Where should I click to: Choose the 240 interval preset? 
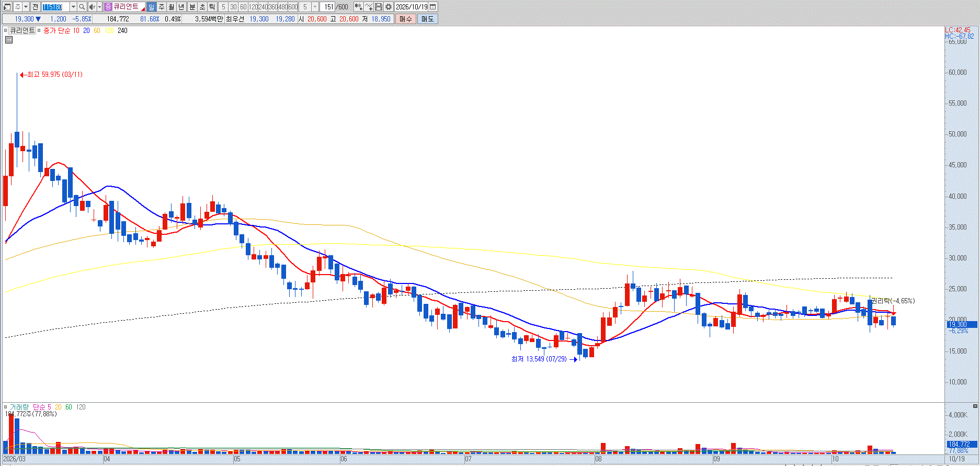[263, 7]
